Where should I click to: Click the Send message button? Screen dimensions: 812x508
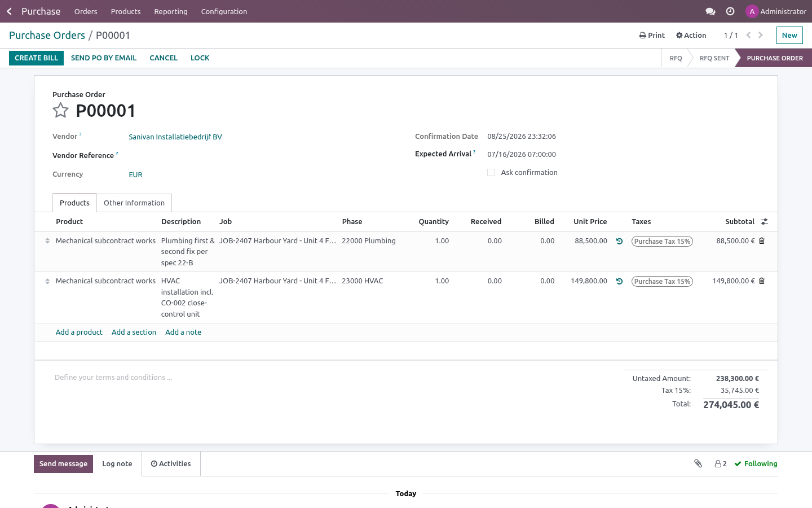click(x=63, y=464)
